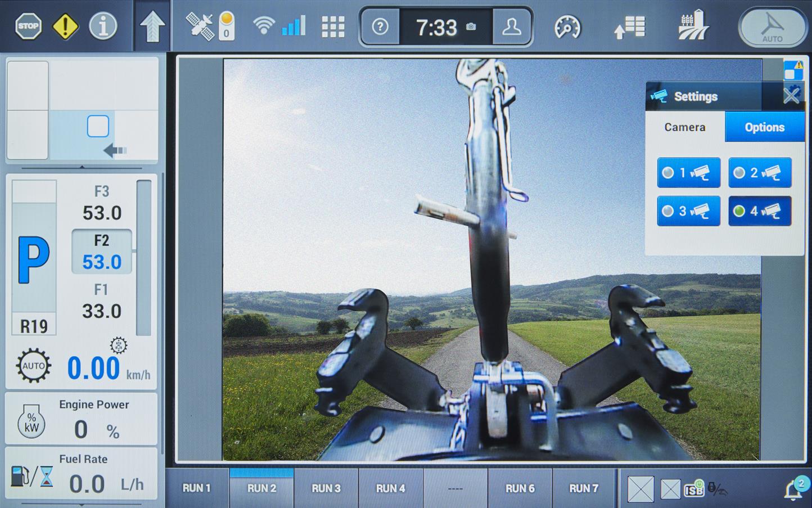The height and width of the screenshot is (508, 812).
Task: Select the F1 33.0 speed range
Action: 102,302
